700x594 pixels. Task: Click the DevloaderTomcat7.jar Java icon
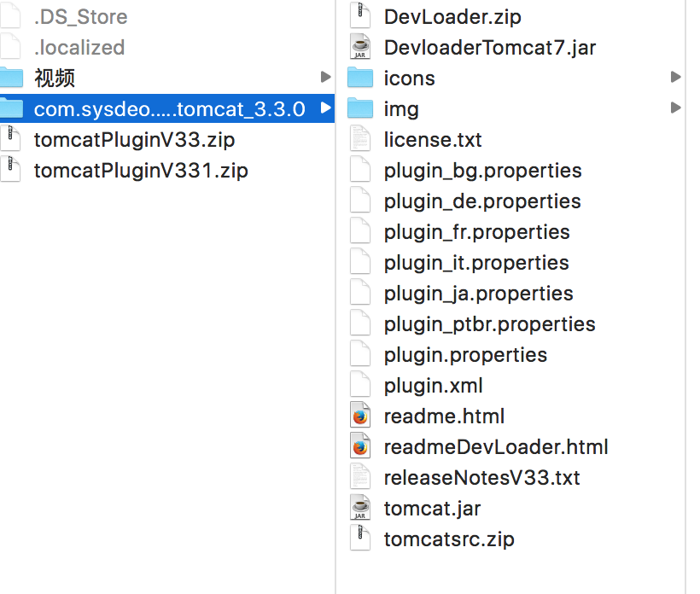point(360,46)
